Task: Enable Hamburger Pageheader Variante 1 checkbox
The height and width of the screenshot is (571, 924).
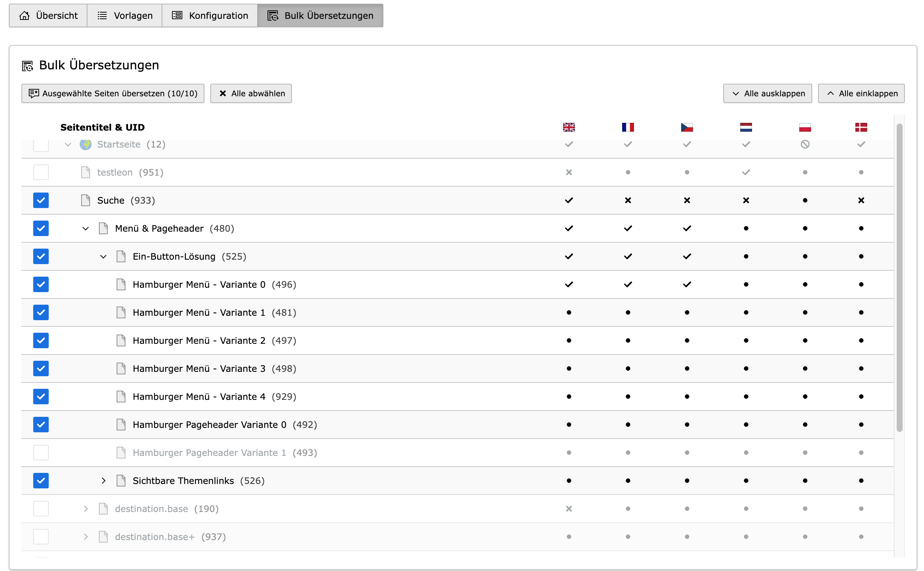Action: click(41, 453)
